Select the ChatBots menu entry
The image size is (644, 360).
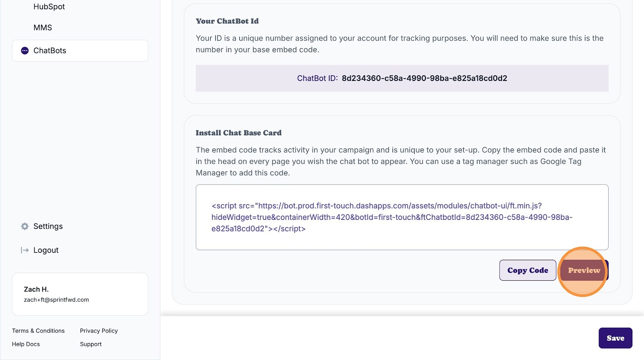[80, 51]
